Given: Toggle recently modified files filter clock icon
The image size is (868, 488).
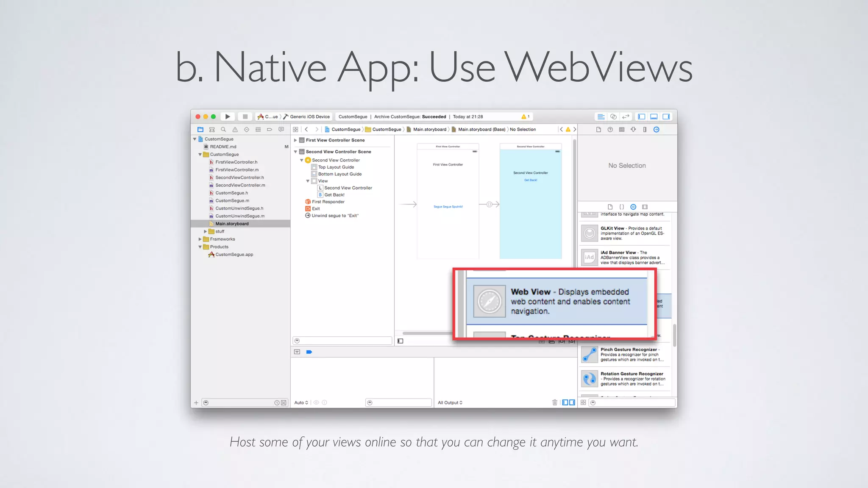Looking at the screenshot, I should coord(277,403).
